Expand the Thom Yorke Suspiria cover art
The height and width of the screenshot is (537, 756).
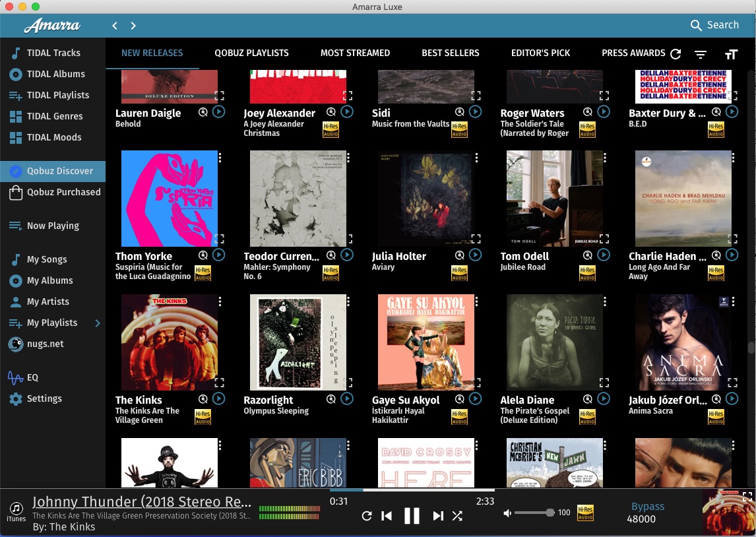pyautogui.click(x=220, y=239)
